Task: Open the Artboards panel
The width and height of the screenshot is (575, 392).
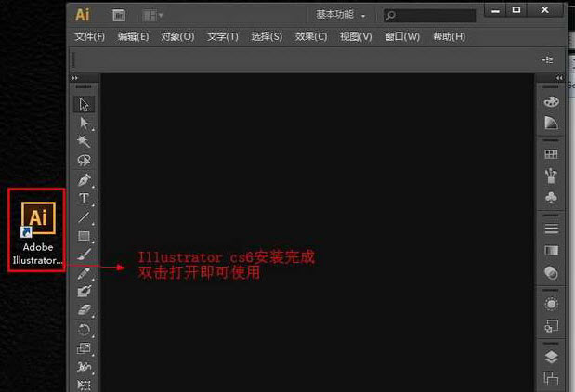Action: [551, 378]
